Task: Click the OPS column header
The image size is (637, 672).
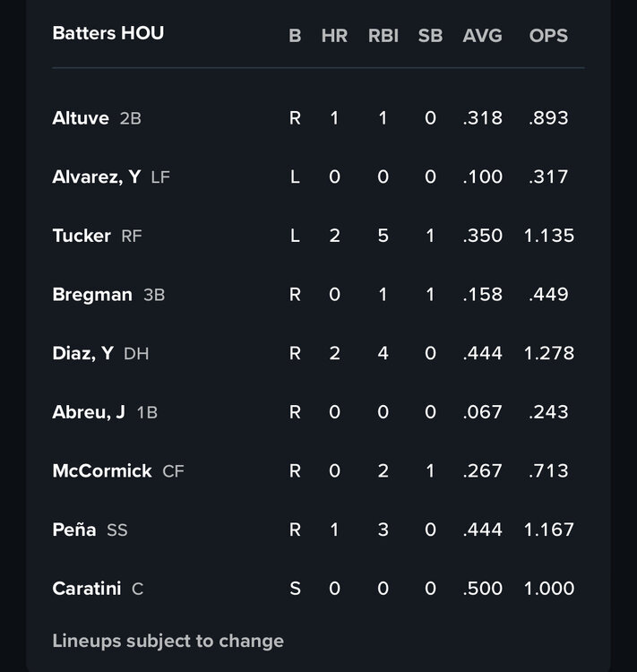Action: (548, 37)
